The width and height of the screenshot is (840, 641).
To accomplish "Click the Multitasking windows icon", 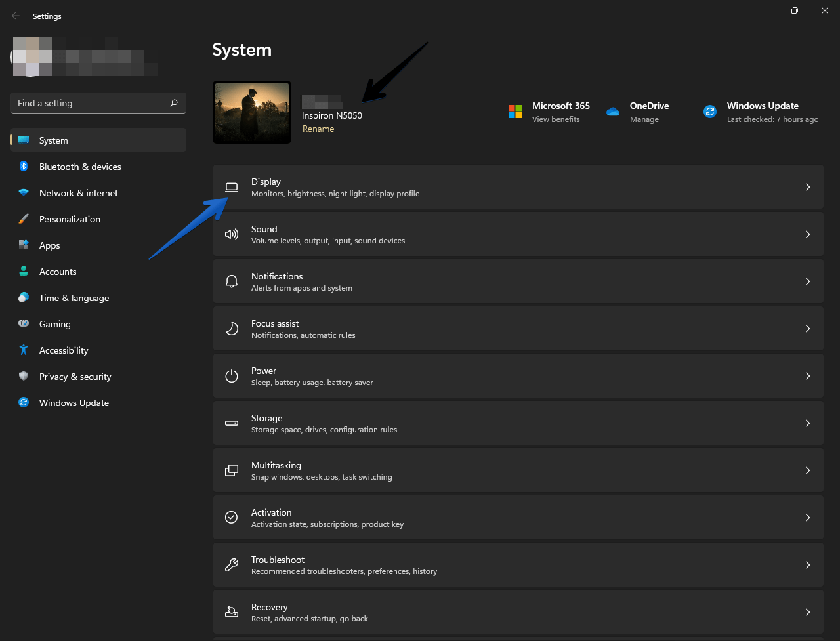I will pos(232,470).
